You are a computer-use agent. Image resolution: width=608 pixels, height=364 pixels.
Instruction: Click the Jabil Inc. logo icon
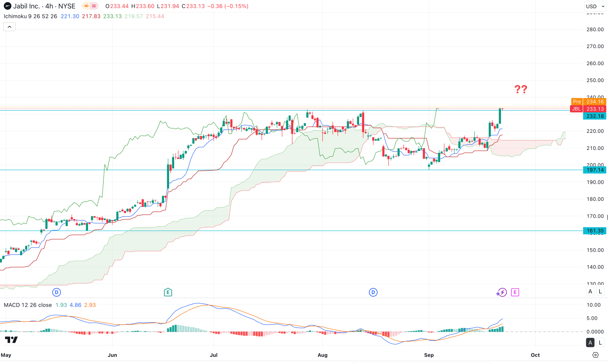7,6
